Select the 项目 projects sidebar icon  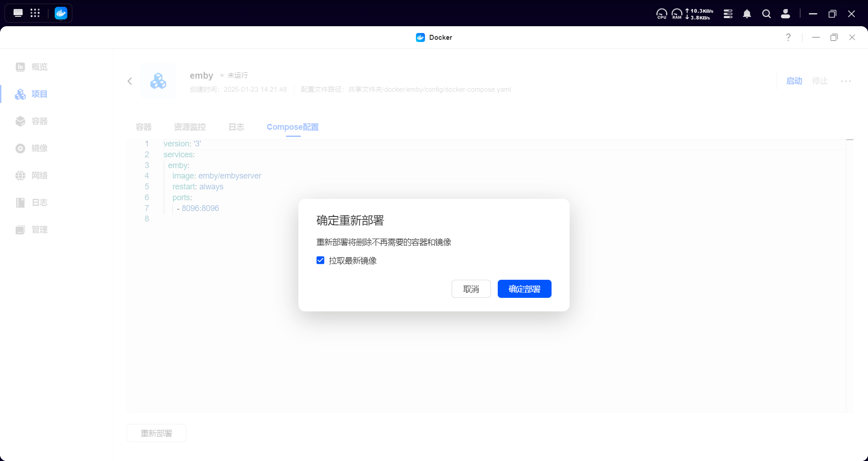20,94
